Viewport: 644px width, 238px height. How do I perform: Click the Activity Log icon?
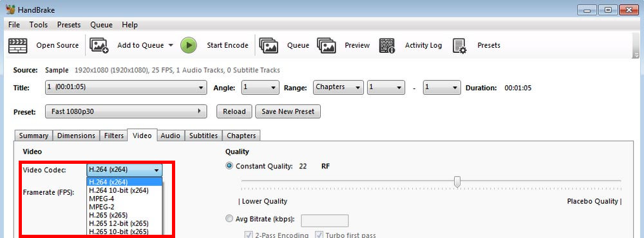click(x=387, y=45)
